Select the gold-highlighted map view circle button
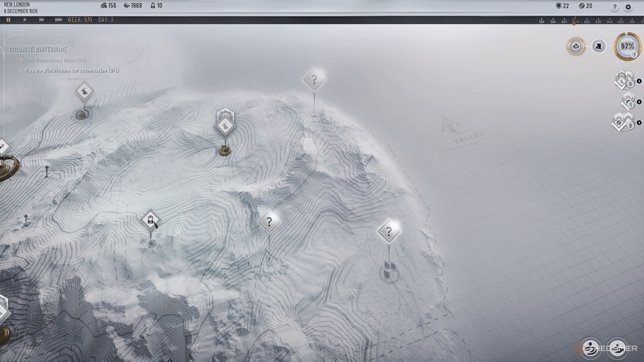Screen dimensions: 644x362 (x=576, y=46)
